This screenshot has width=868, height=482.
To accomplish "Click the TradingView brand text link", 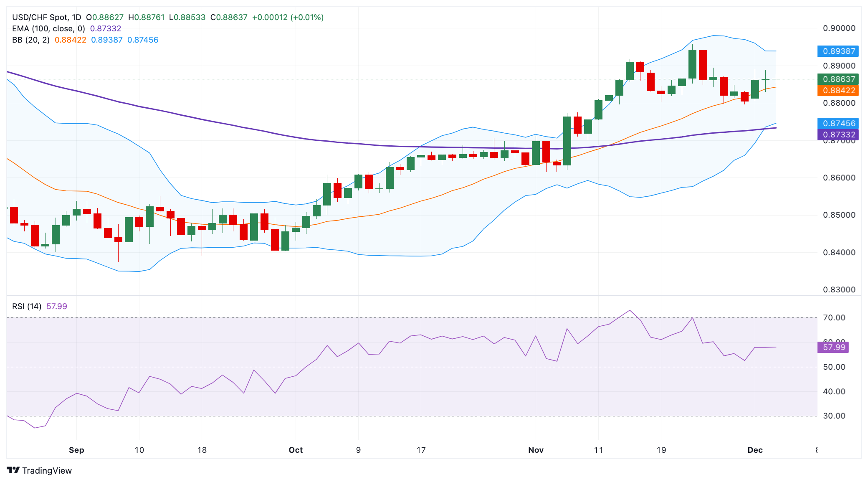I will point(47,471).
